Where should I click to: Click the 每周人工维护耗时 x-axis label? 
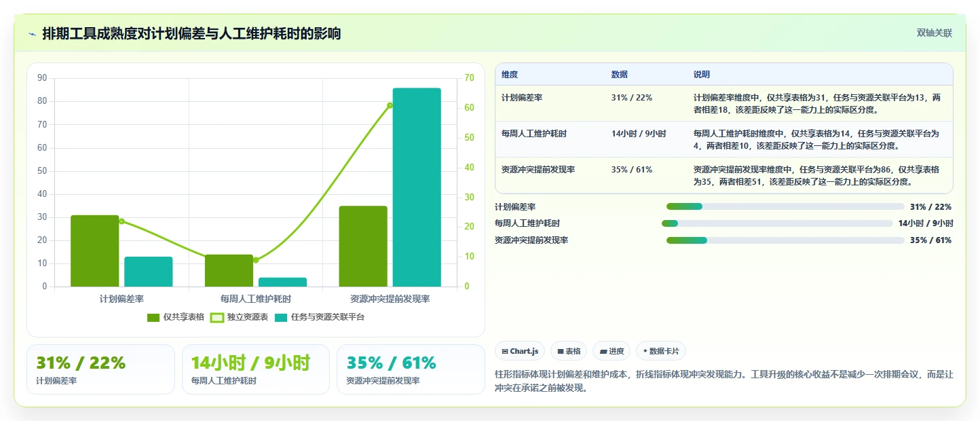pos(256,299)
